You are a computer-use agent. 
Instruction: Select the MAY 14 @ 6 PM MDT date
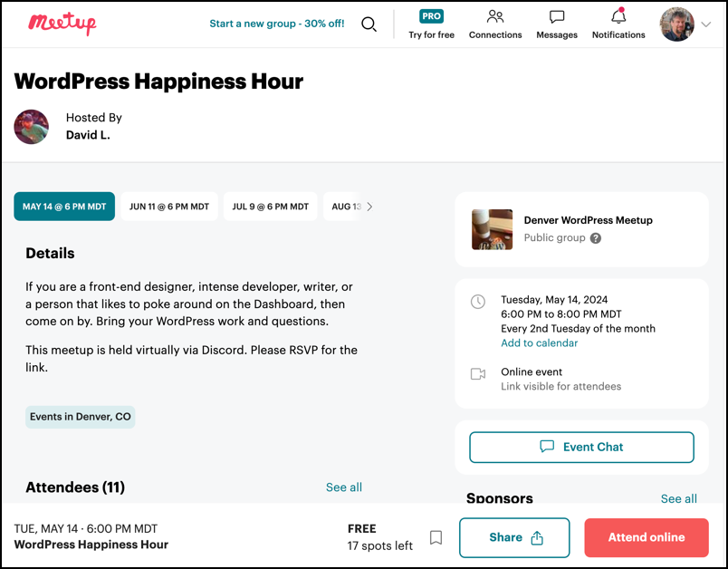pyautogui.click(x=64, y=207)
